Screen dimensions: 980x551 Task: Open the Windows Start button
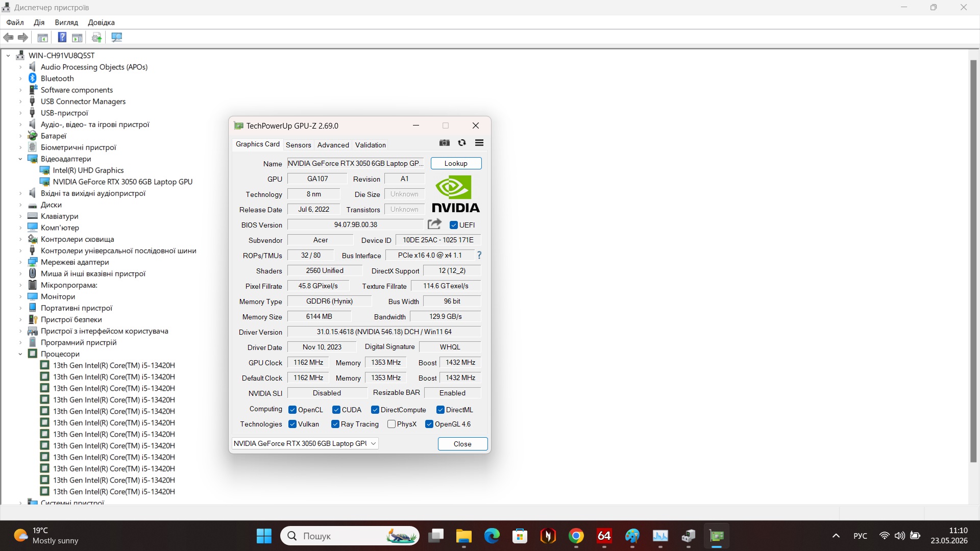(264, 536)
